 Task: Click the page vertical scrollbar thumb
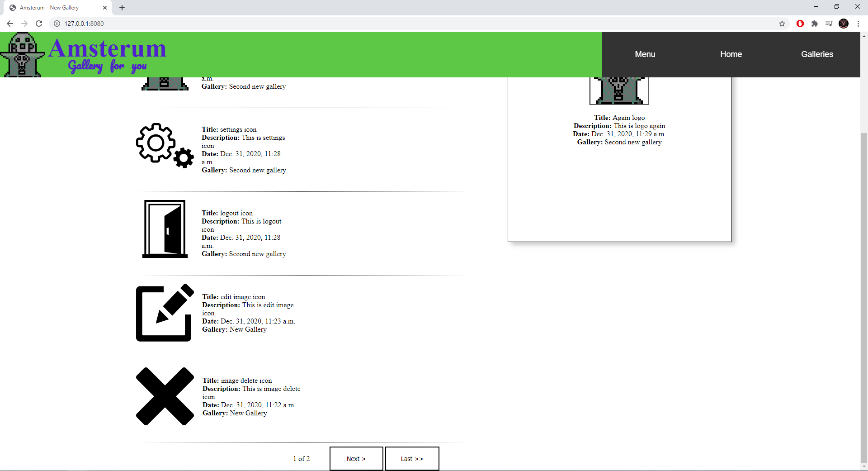864,299
